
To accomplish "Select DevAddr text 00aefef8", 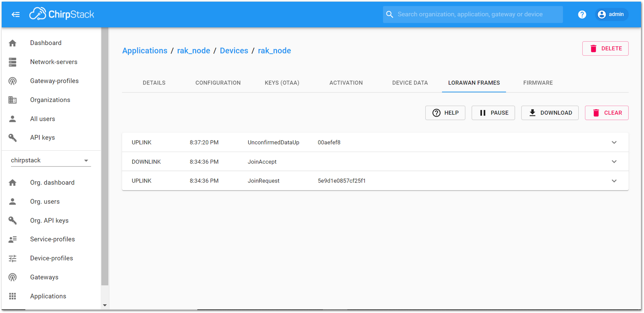I will click(x=329, y=143).
